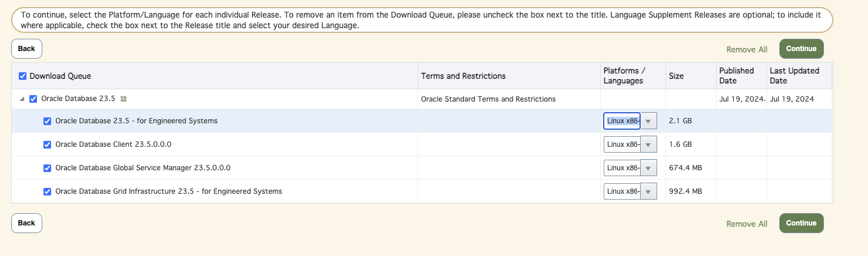Collapse the Oracle Database 23.5 tree row
Viewport: 868px width, 256px height.
[22, 99]
